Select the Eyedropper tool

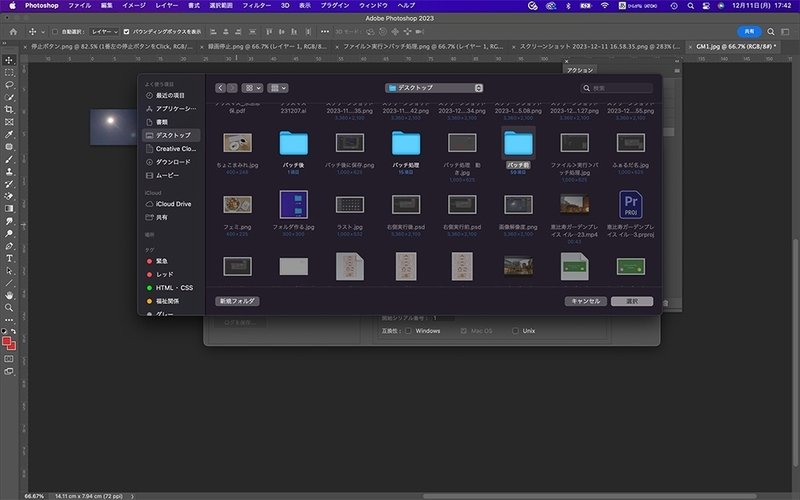coord(9,134)
